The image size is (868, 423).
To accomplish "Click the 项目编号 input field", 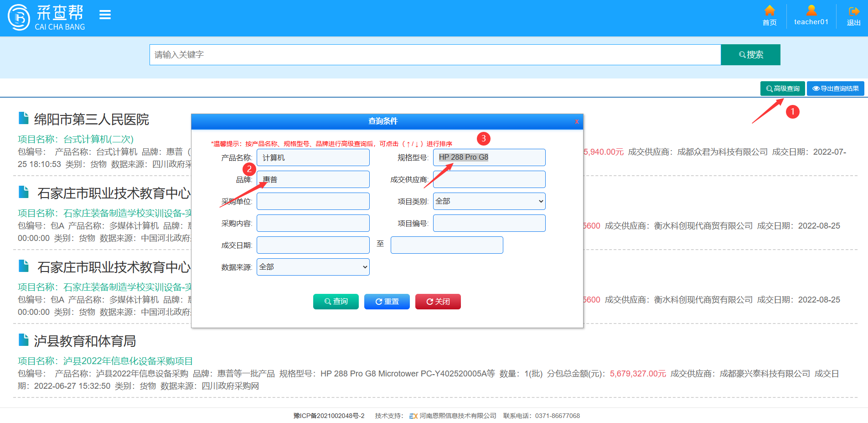I will point(489,223).
